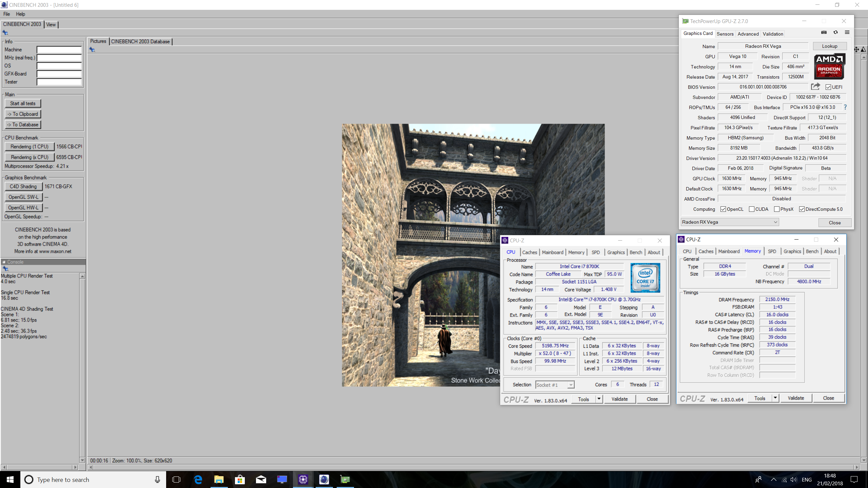868x488 pixels.
Task: Open File menu in CINEBENCH
Action: point(6,14)
